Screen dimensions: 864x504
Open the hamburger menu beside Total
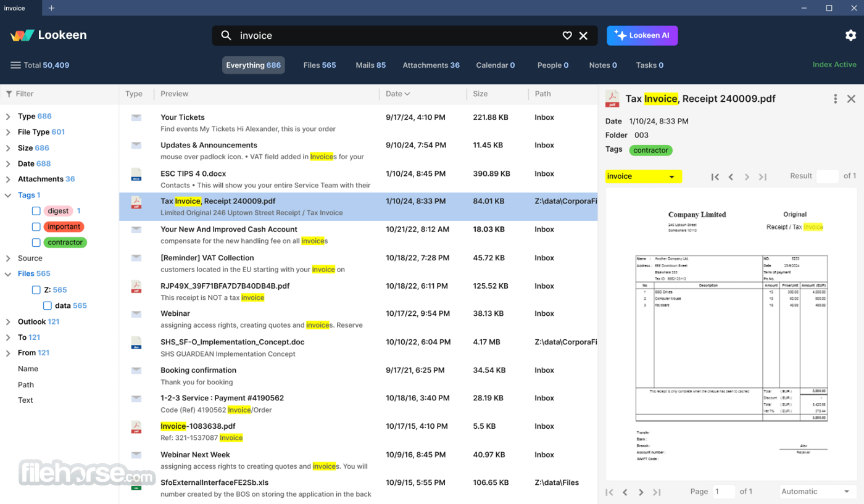(x=15, y=65)
